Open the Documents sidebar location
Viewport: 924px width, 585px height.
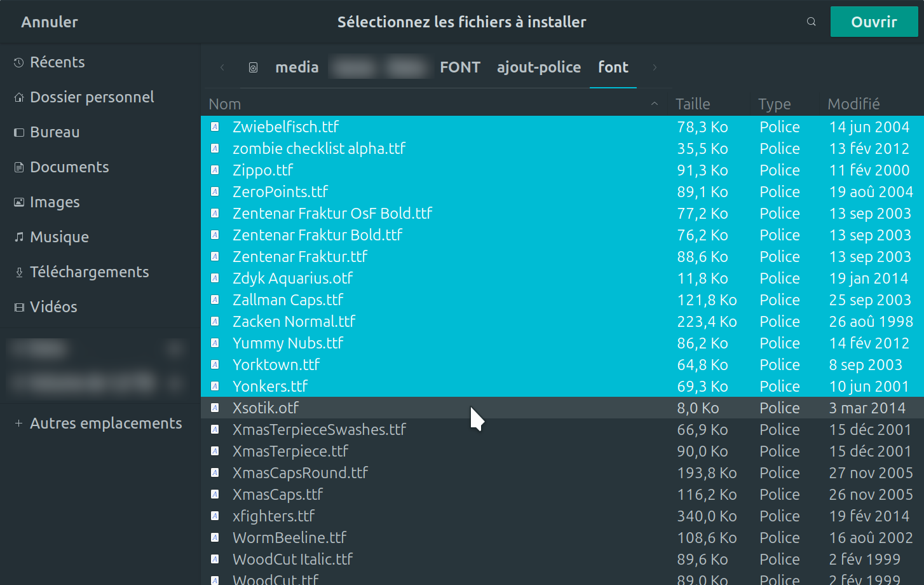point(69,167)
